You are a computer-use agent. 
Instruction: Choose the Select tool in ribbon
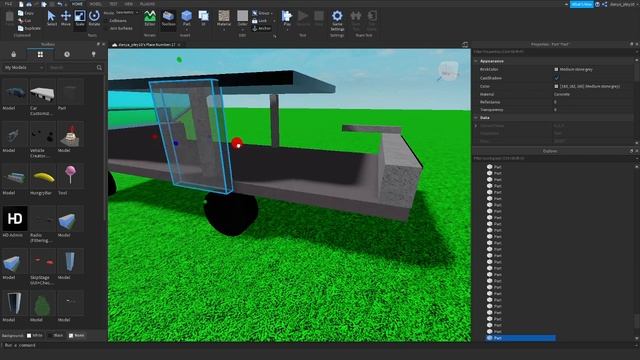point(51,18)
